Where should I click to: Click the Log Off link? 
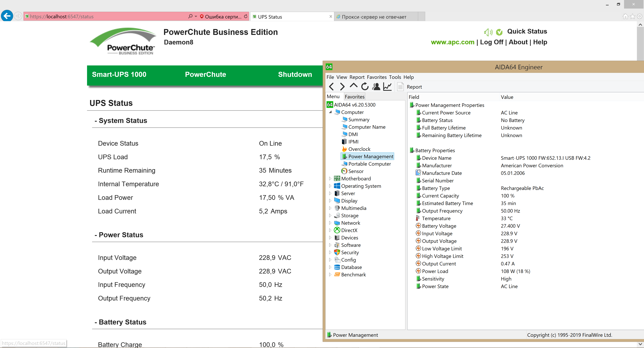pyautogui.click(x=492, y=42)
